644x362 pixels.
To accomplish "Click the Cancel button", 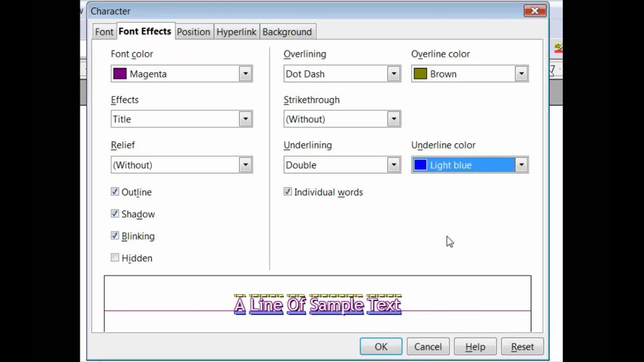I will (428, 347).
